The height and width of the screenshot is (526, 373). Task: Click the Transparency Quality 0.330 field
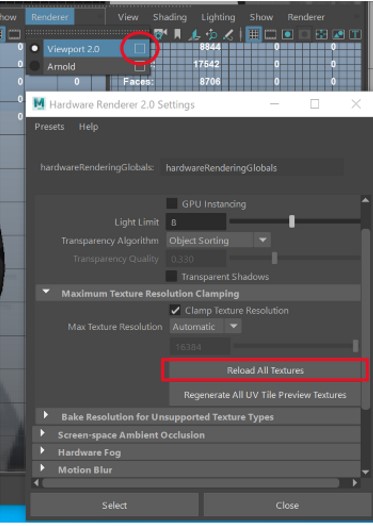pyautogui.click(x=196, y=259)
